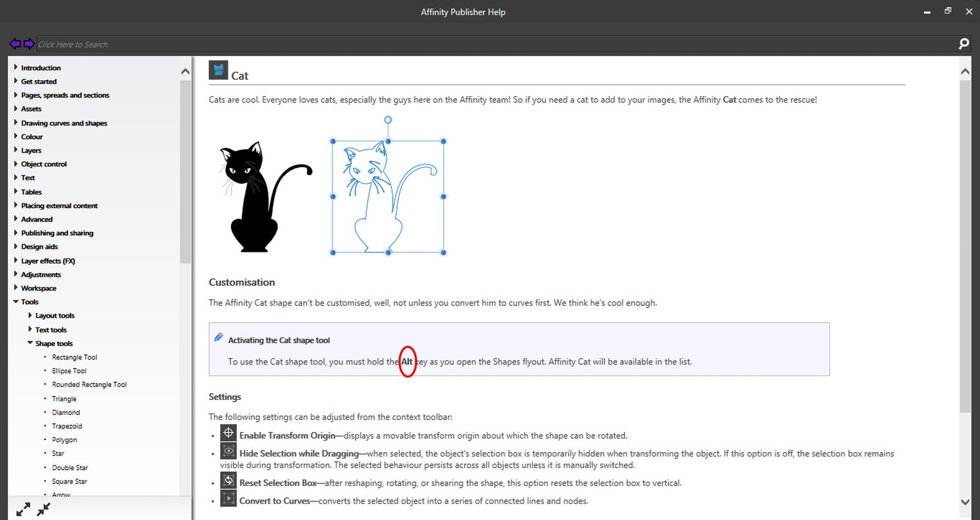Click the Settings heading
The width and height of the screenshot is (980, 520).
click(225, 397)
